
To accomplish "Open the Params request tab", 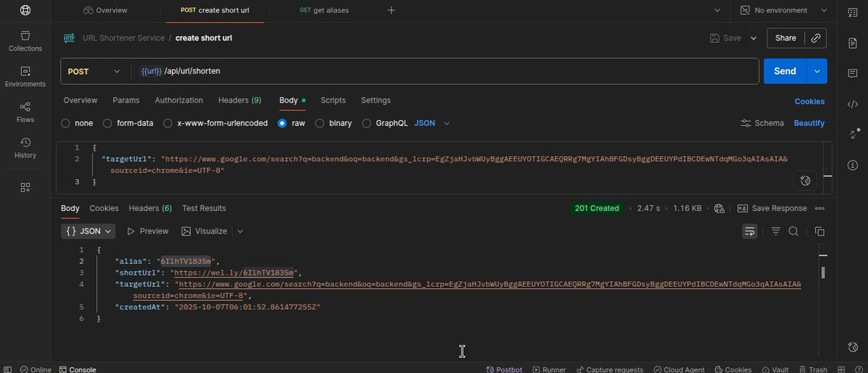I will tap(126, 100).
